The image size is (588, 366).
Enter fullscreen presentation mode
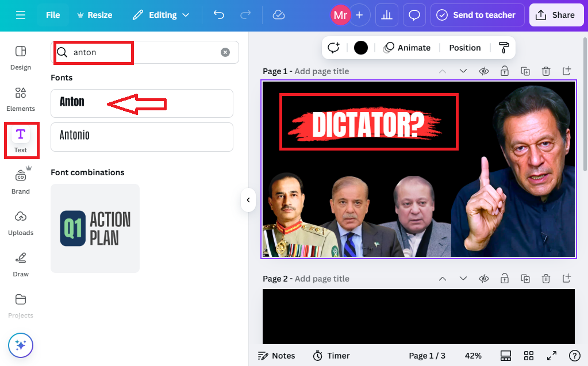tap(552, 356)
